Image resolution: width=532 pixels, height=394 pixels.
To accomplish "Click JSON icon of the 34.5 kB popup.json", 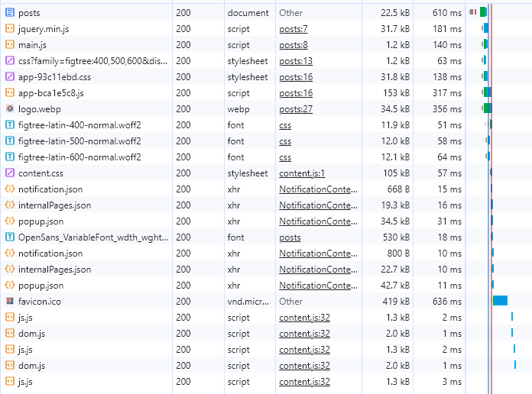I will (x=10, y=221).
